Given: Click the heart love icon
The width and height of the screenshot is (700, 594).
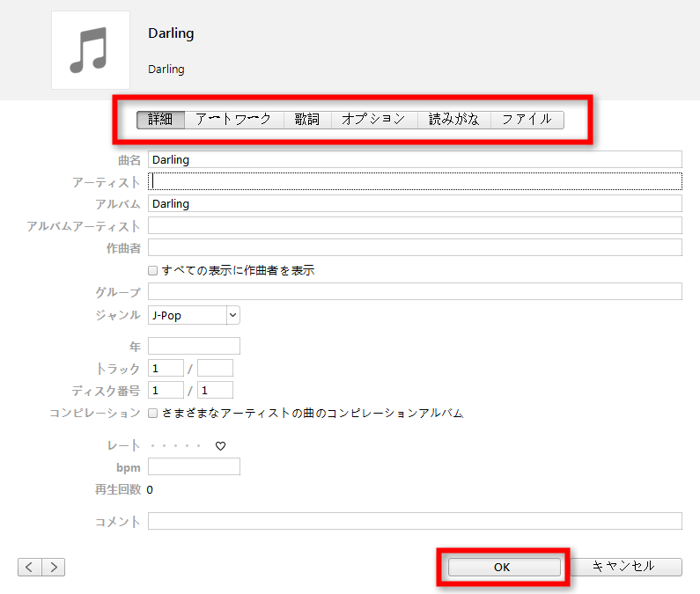Looking at the screenshot, I should pos(220,446).
